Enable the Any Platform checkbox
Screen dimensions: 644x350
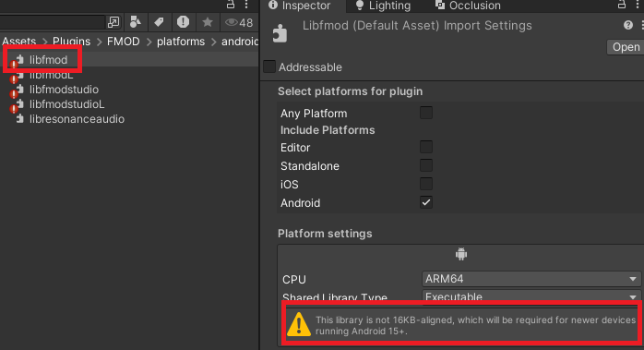point(426,113)
